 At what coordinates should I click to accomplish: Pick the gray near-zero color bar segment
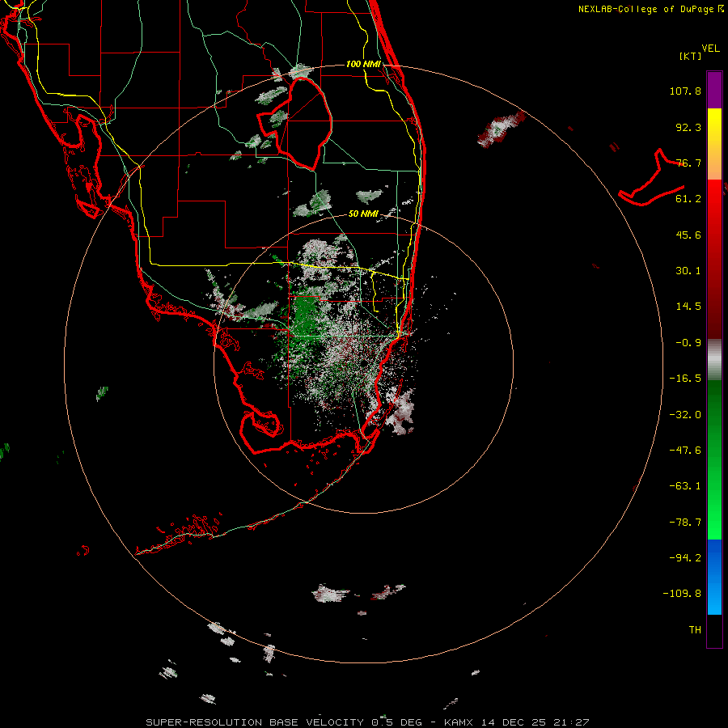(714, 360)
